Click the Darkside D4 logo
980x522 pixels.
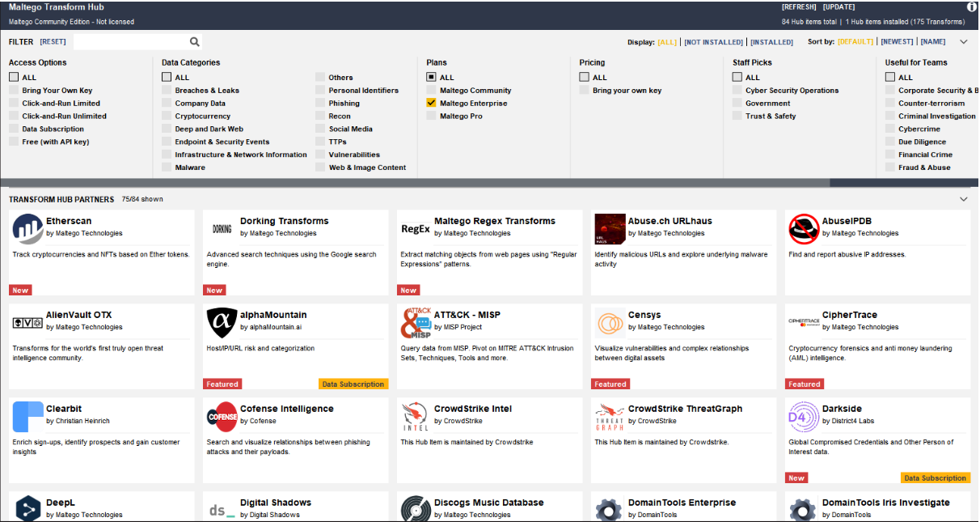point(804,417)
